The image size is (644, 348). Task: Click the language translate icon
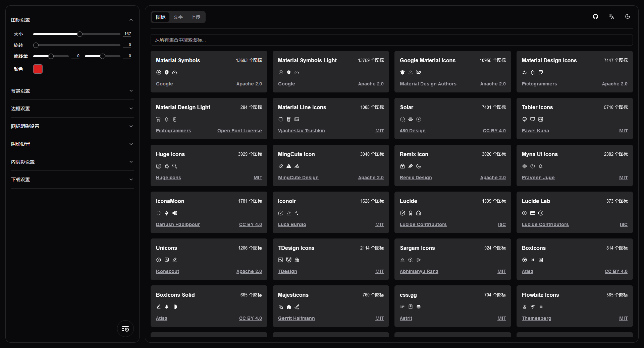pyautogui.click(x=611, y=17)
